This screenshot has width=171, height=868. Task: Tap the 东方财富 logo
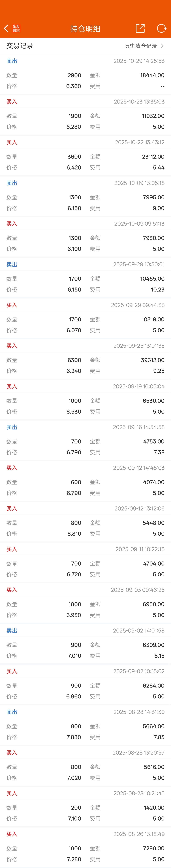click(x=16, y=28)
